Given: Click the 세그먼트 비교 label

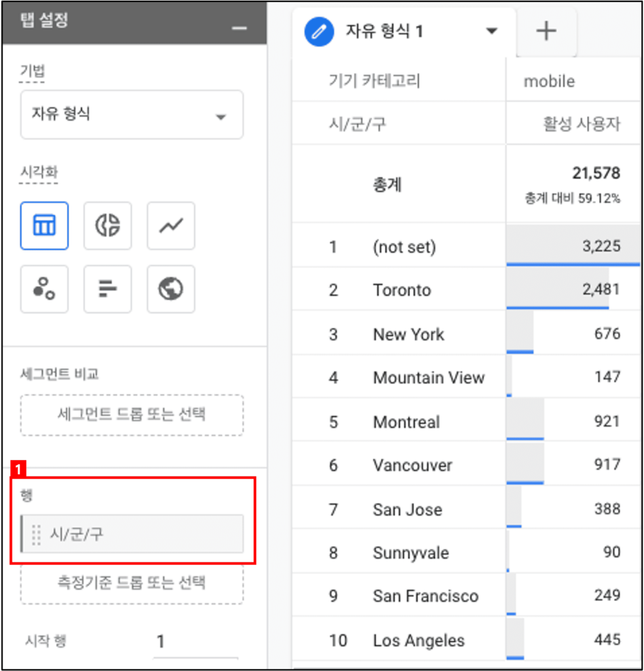Looking at the screenshot, I should pyautogui.click(x=60, y=374).
